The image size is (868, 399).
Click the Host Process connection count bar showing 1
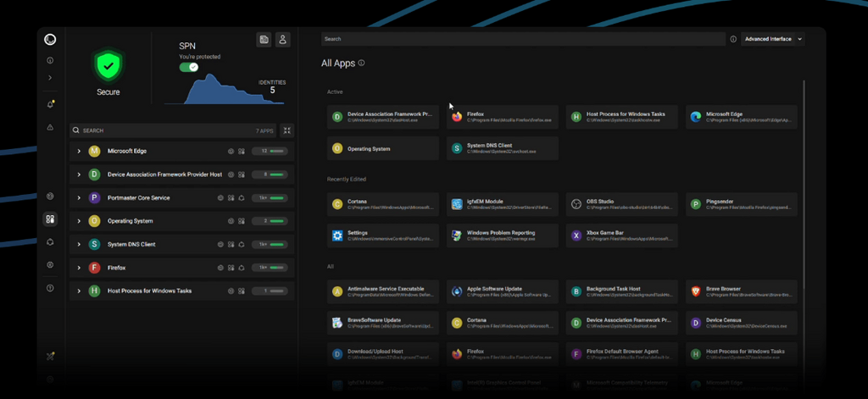pyautogui.click(x=270, y=291)
